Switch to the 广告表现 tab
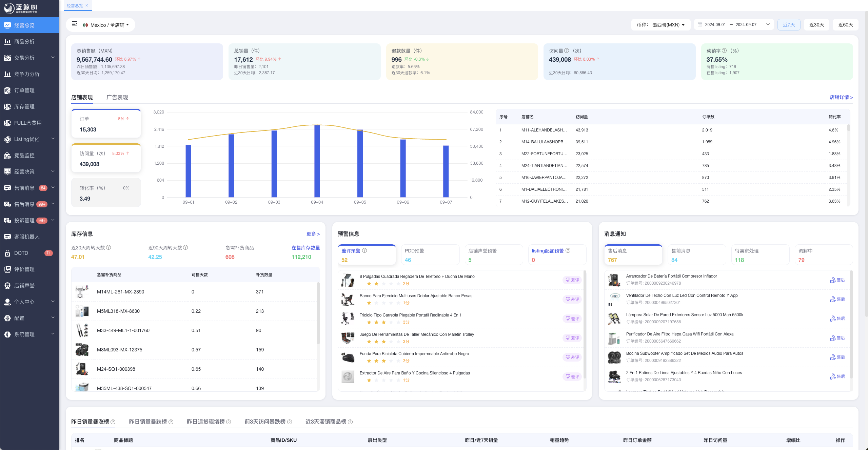868x450 pixels. coord(117,97)
